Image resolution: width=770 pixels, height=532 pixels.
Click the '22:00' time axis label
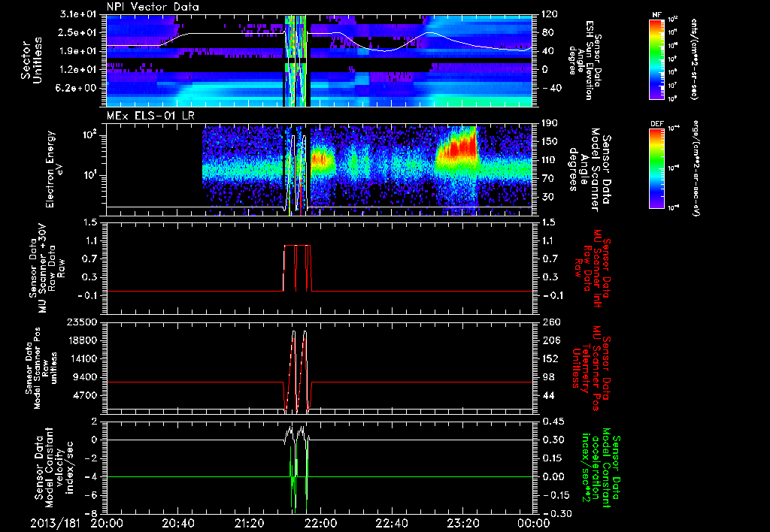320,523
